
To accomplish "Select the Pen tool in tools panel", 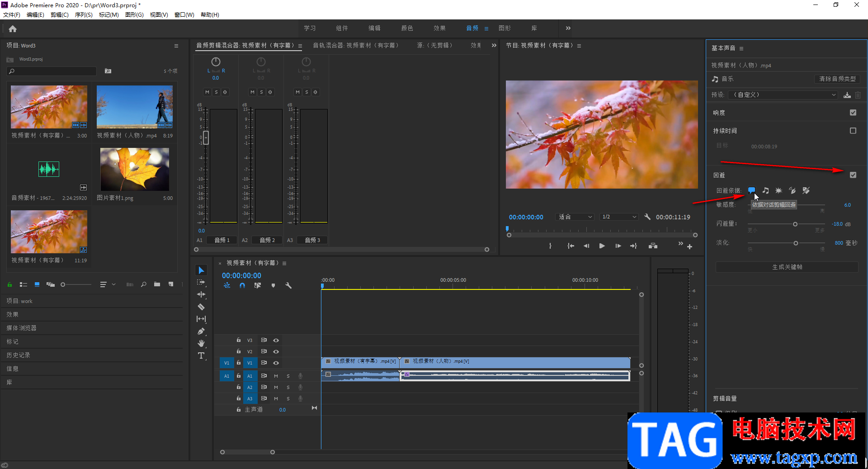I will 201,332.
